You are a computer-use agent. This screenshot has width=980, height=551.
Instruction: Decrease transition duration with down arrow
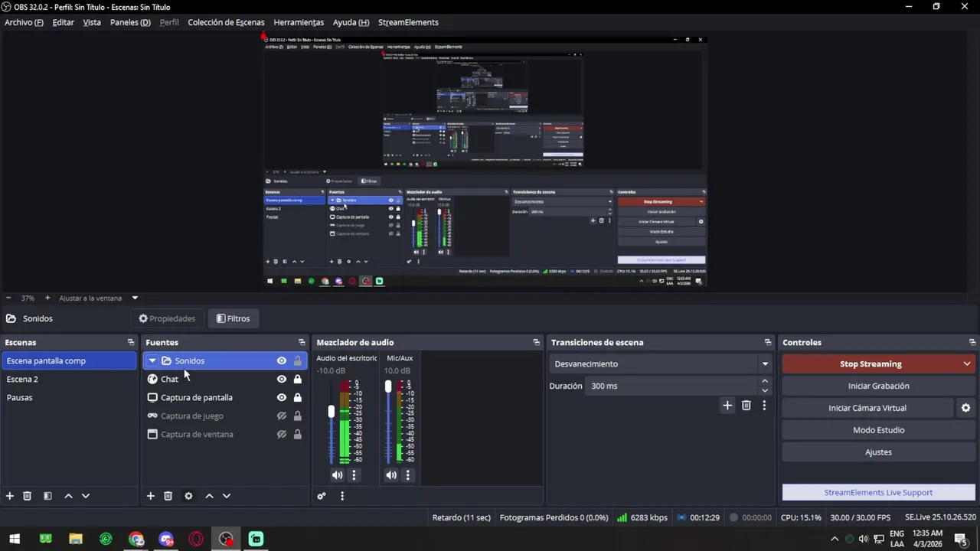point(764,390)
